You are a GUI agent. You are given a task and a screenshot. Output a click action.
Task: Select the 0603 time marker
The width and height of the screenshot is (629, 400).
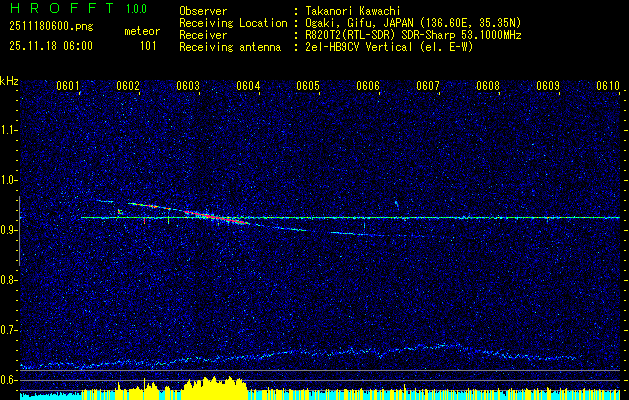188,86
